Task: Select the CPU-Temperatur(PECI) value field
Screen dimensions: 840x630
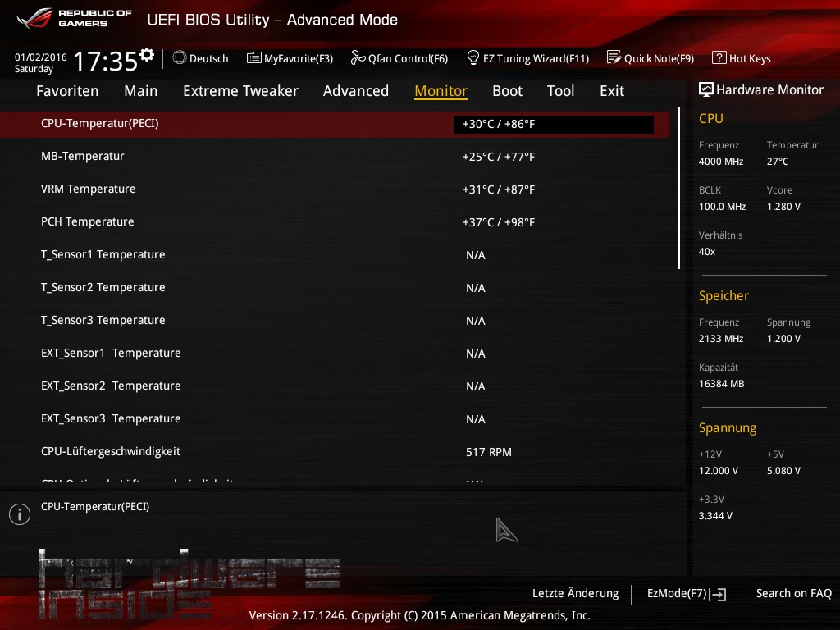Action: (553, 125)
